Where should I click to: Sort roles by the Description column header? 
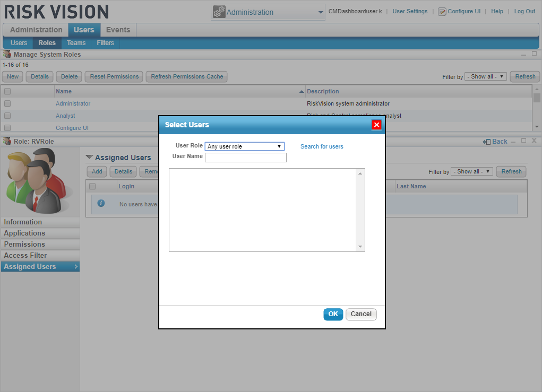coord(323,91)
